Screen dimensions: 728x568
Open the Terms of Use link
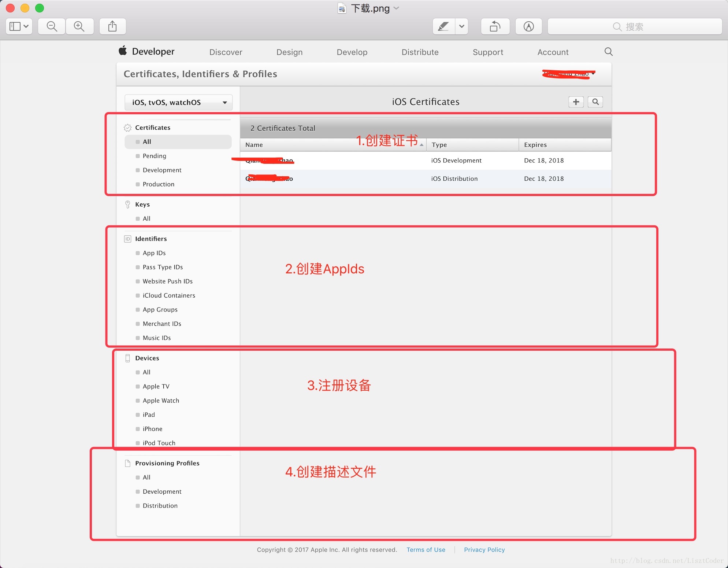coord(426,550)
